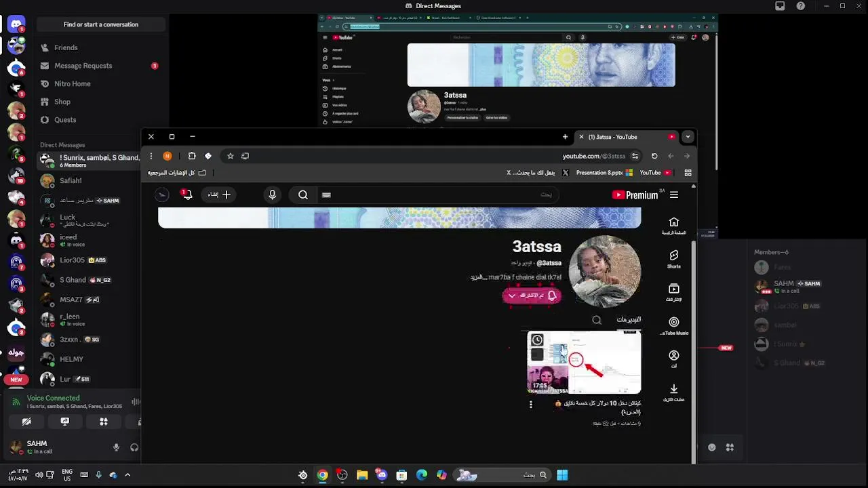Toggle Discord headphones deafen
Viewport: 868px width, 488px height.
[x=134, y=447]
